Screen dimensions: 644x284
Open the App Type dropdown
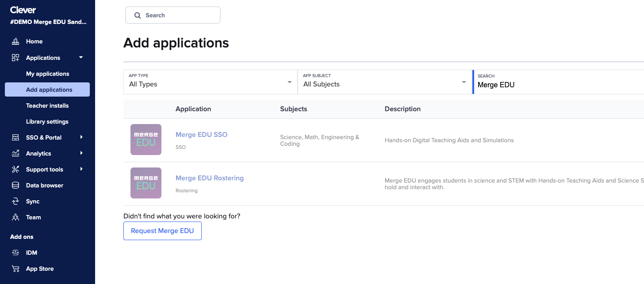point(210,82)
